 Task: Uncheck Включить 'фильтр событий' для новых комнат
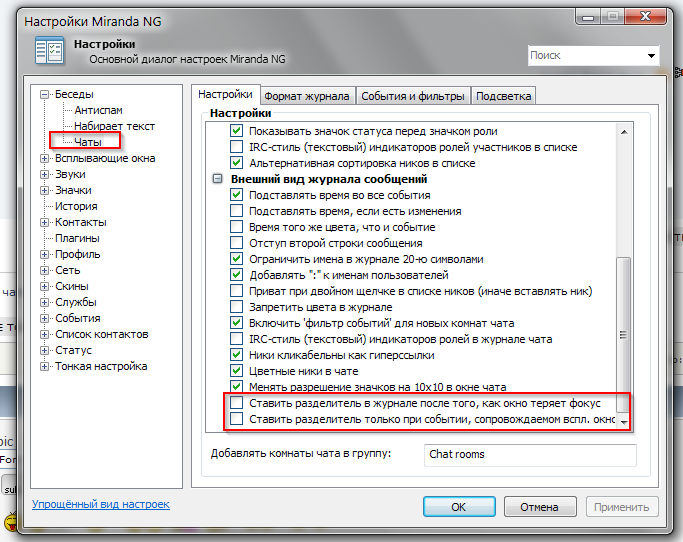tap(237, 323)
